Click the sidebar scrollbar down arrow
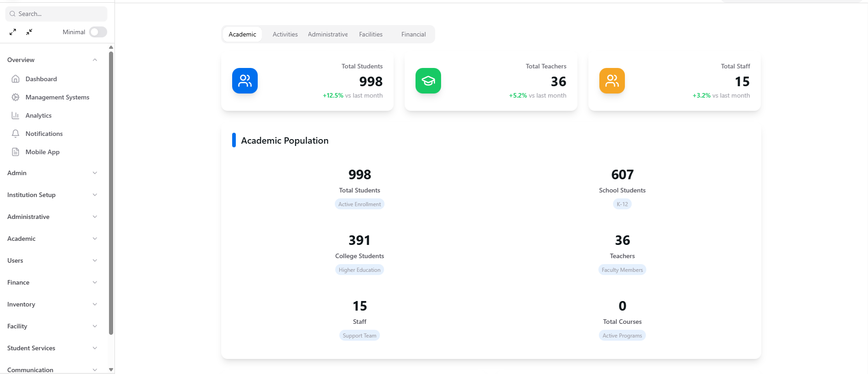The width and height of the screenshot is (868, 374). click(x=111, y=369)
